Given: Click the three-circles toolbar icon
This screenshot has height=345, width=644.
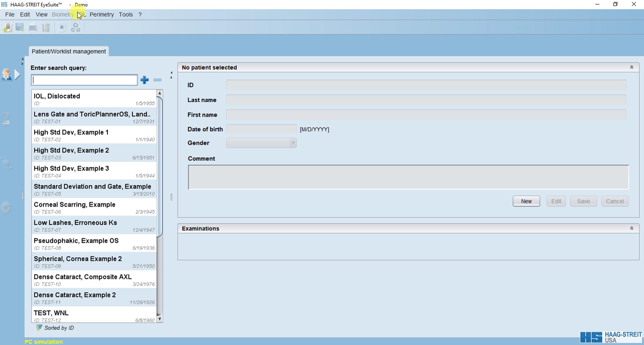Looking at the screenshot, I should 75,27.
